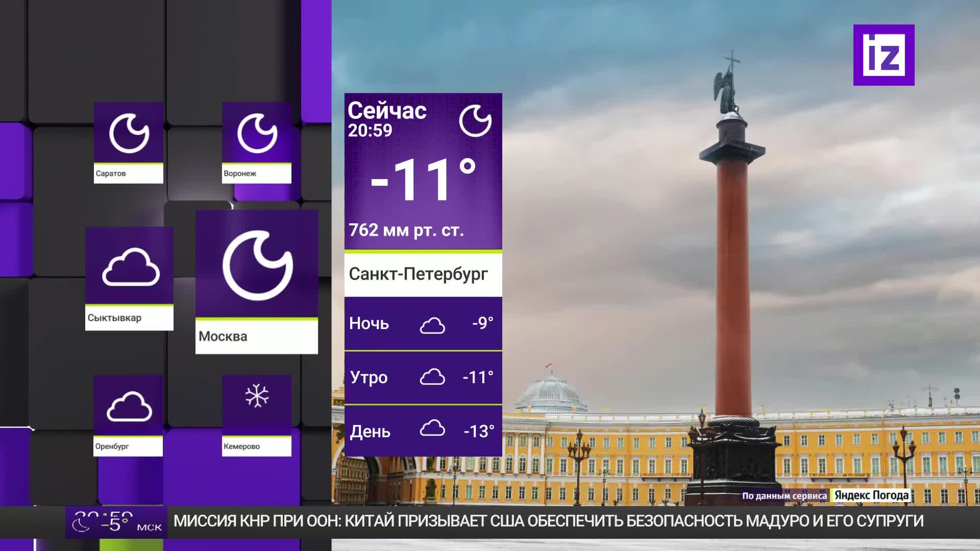Click the cloud icon in День row
The image size is (980, 551).
pyautogui.click(x=432, y=429)
